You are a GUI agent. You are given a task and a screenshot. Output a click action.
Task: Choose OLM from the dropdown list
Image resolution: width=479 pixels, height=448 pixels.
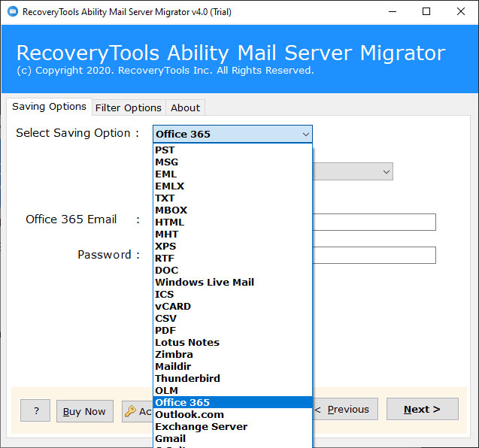click(232, 390)
